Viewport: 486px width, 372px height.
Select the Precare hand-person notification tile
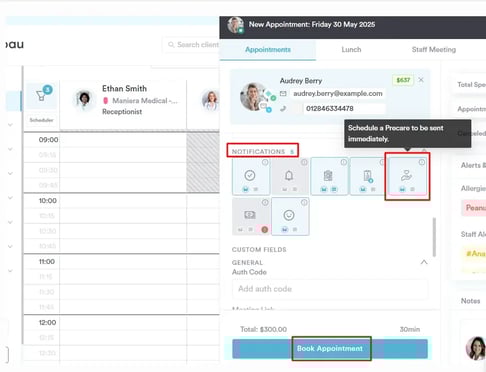pos(407,176)
